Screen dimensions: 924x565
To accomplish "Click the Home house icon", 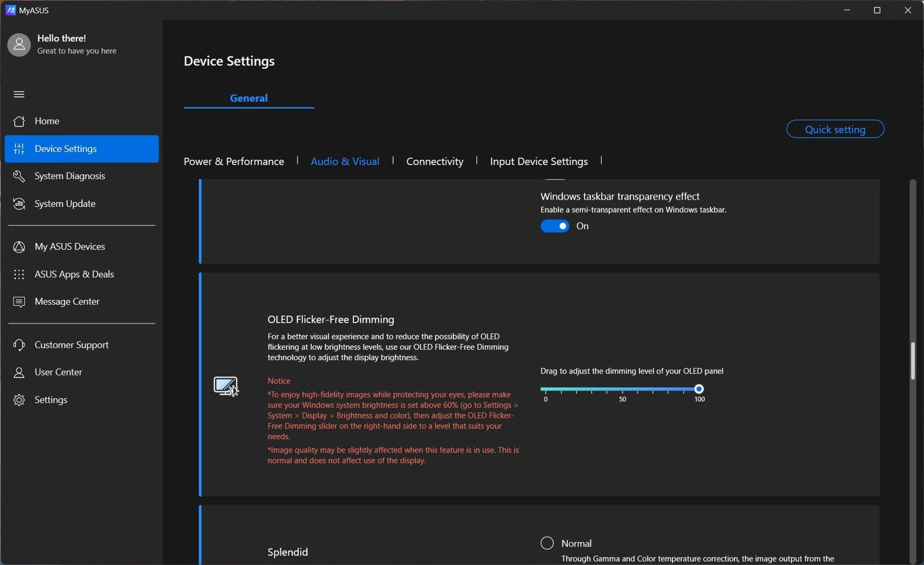I will click(x=19, y=121).
